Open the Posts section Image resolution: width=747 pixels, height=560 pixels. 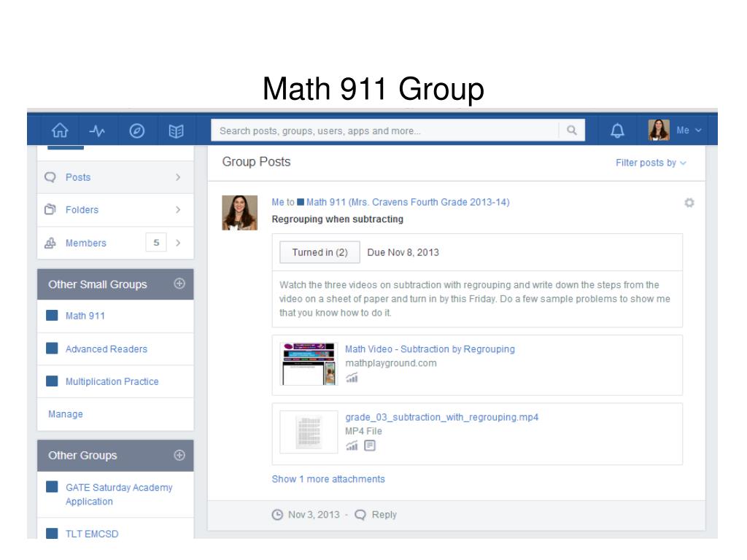coord(115,177)
